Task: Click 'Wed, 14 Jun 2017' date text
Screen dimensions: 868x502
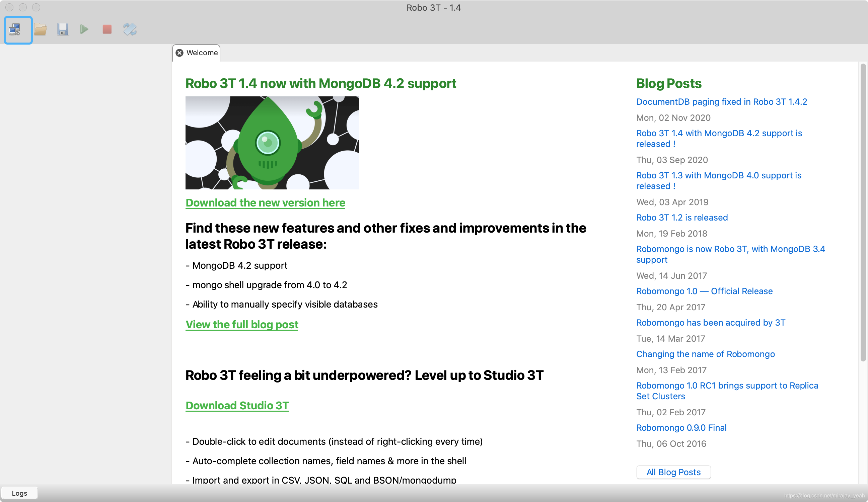Action: [x=671, y=276]
